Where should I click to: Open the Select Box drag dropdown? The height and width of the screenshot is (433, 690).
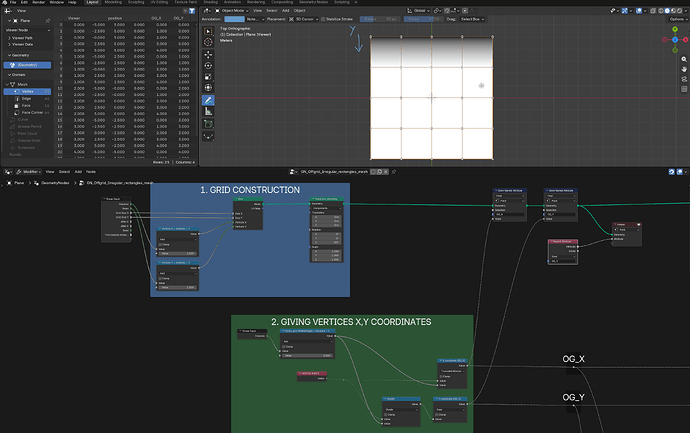pos(472,19)
